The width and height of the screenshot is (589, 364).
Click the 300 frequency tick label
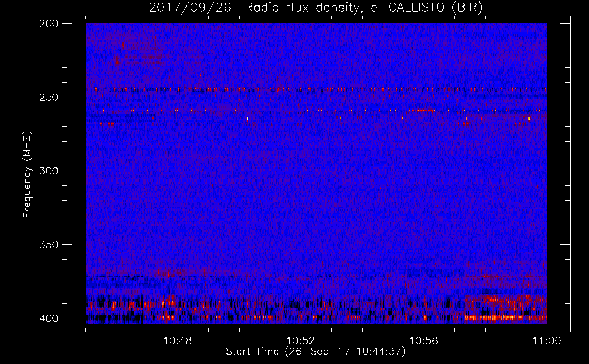pyautogui.click(x=48, y=171)
